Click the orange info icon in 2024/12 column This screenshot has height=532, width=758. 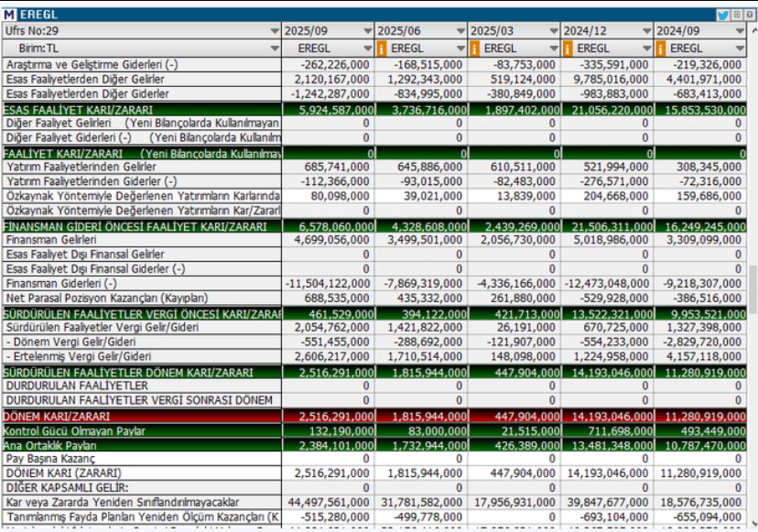tap(568, 48)
